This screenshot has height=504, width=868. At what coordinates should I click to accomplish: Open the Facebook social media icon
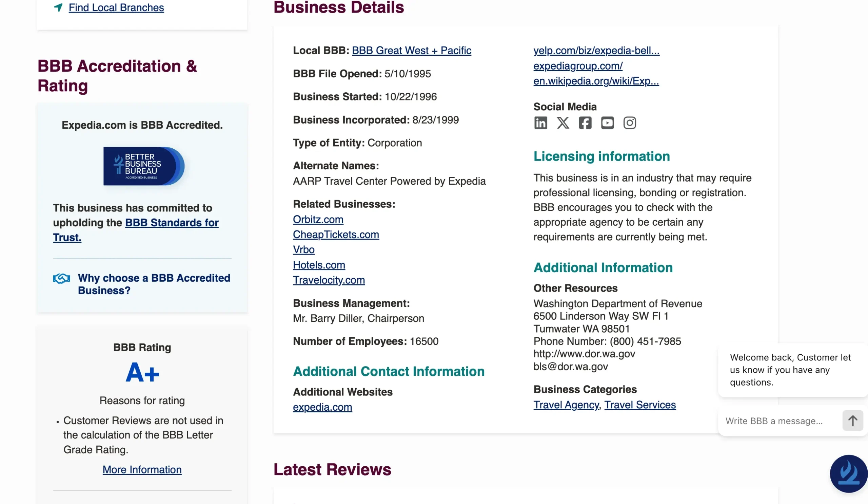[x=585, y=123]
